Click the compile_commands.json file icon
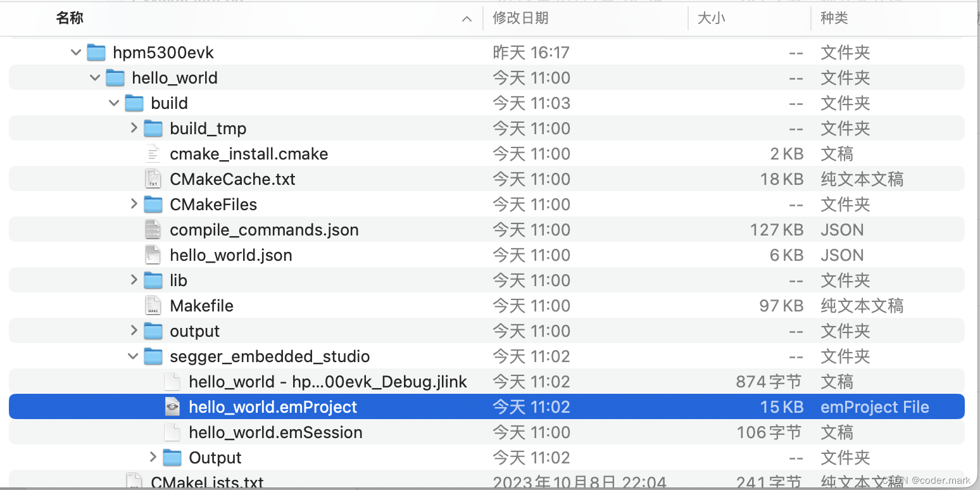980x490 pixels. tap(153, 229)
